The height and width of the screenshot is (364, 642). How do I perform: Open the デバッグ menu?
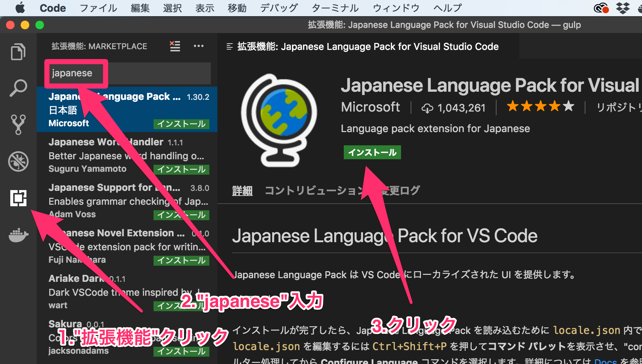(x=279, y=8)
